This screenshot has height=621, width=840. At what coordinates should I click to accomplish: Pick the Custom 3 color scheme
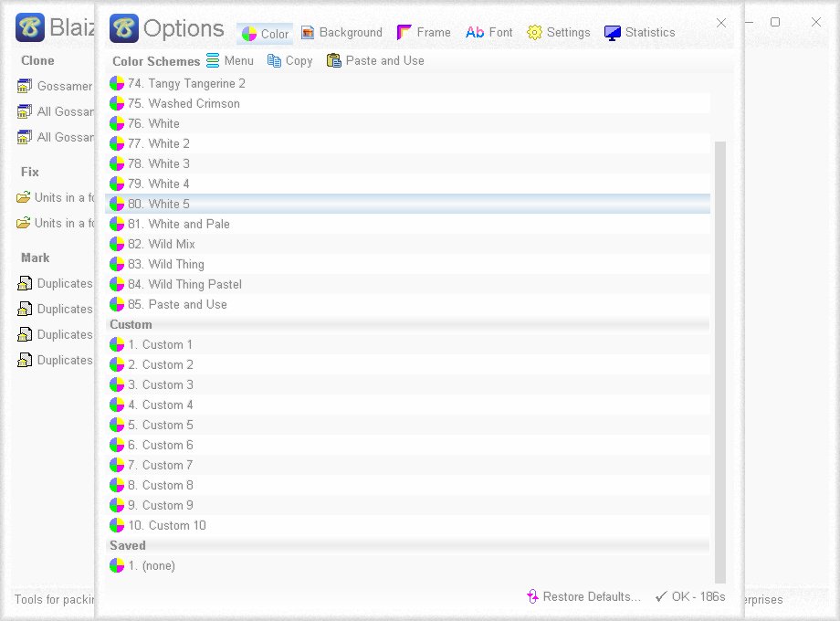point(408,384)
